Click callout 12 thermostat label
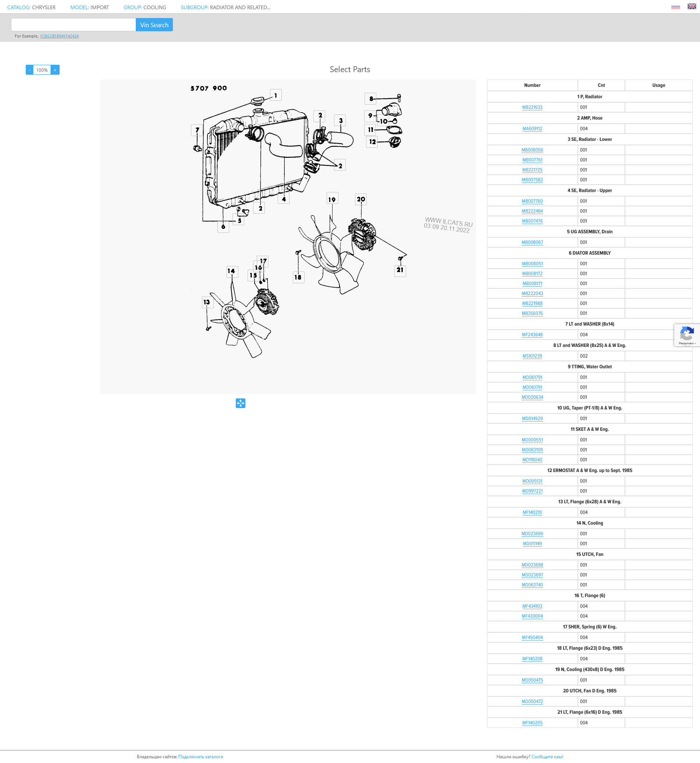 [x=372, y=142]
